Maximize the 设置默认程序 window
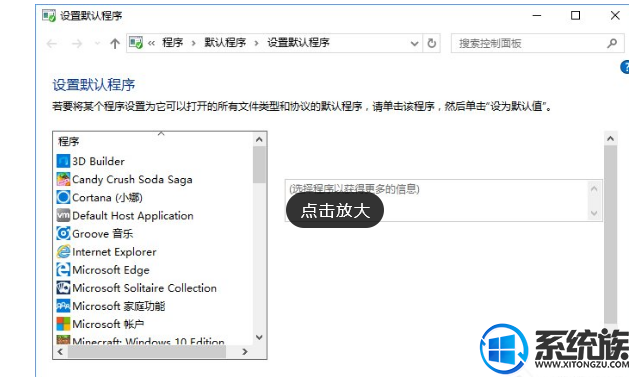629x377 pixels. [575, 16]
